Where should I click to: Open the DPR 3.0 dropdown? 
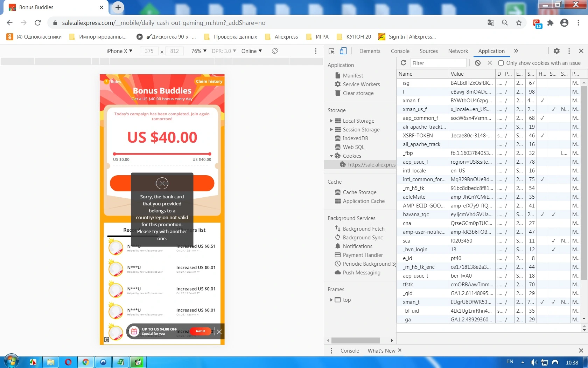[x=224, y=51]
